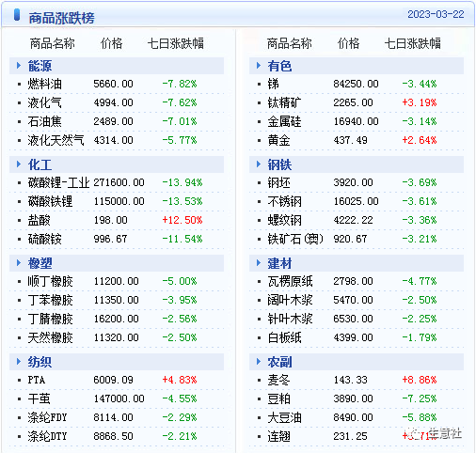
Task: Select the 液化气 commodity name
Action: point(45,102)
